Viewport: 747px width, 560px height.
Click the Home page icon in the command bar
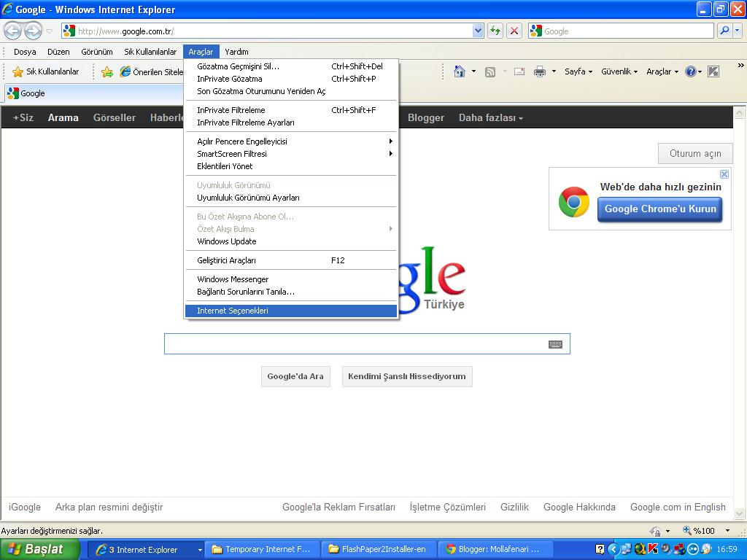pos(460,71)
